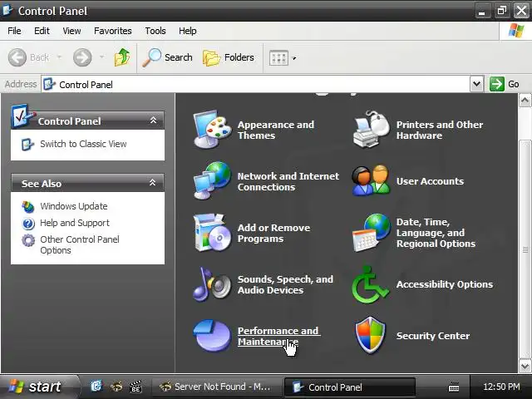Open the Favorites menu

click(113, 31)
